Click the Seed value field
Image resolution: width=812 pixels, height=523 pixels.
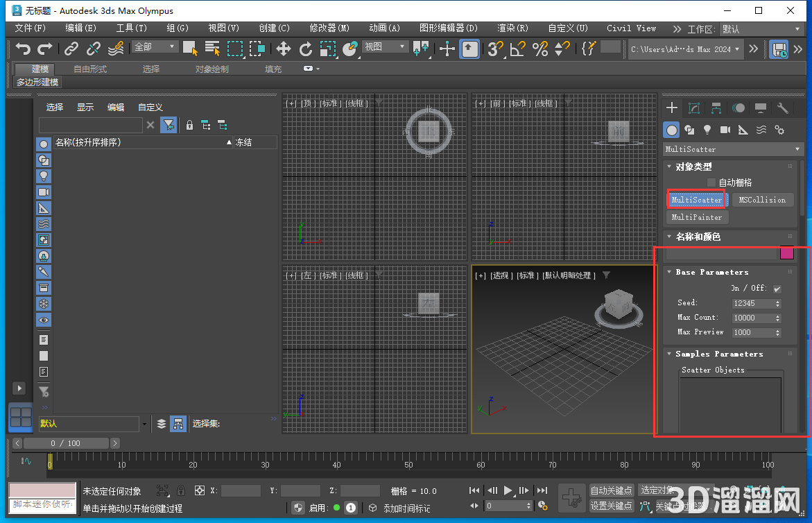point(752,303)
